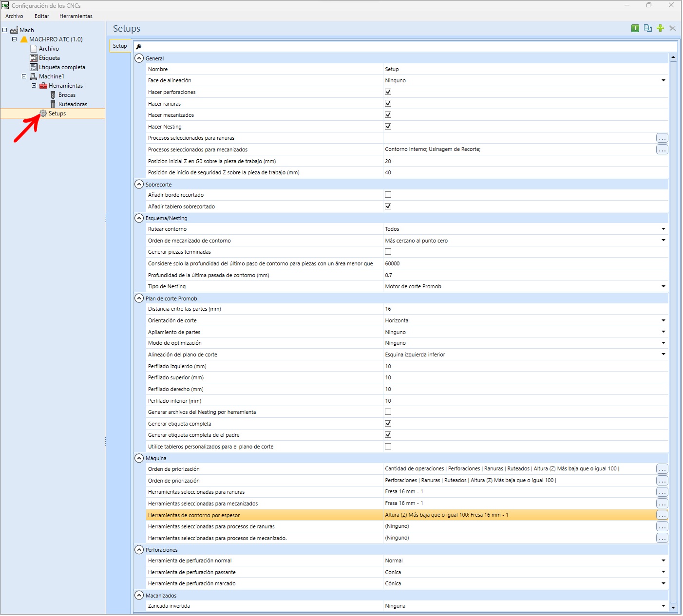Open ellipsis for Herramientas de contorno por espesor
This screenshot has height=616, width=683.
[662, 515]
